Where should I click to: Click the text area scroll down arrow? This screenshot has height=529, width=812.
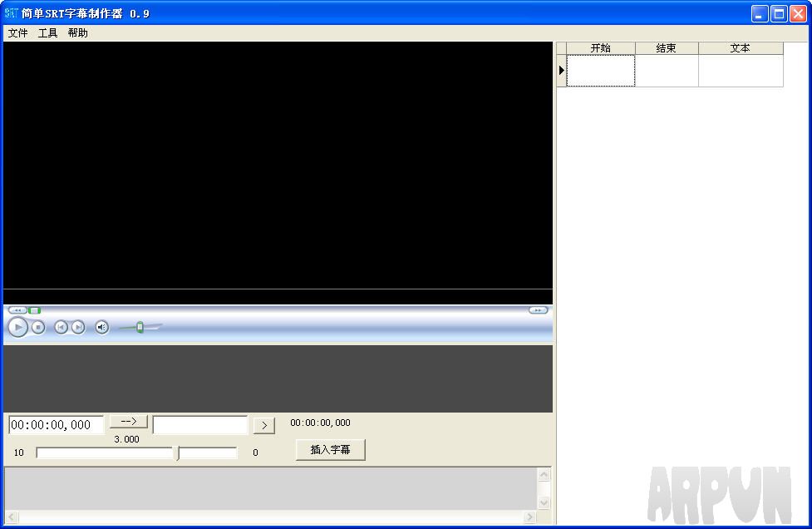(544, 502)
